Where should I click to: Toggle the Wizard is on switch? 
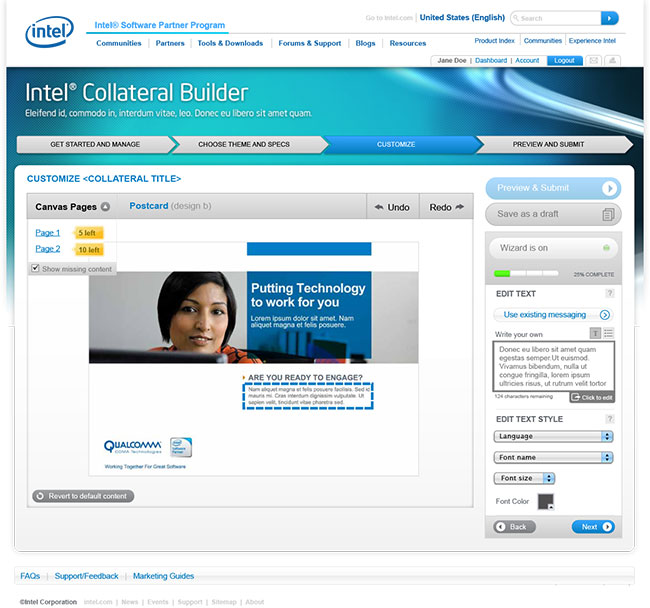click(x=606, y=248)
